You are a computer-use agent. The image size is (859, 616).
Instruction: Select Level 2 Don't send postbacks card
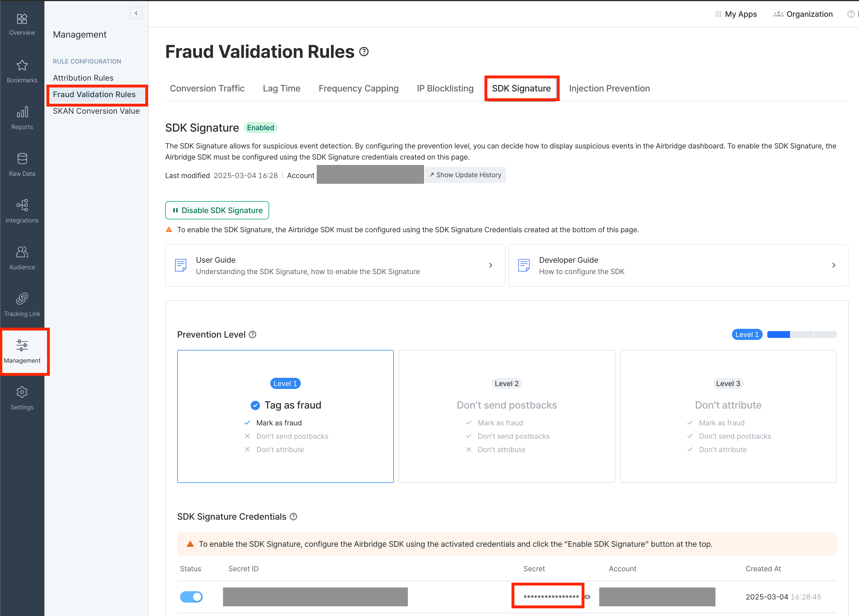coord(506,416)
